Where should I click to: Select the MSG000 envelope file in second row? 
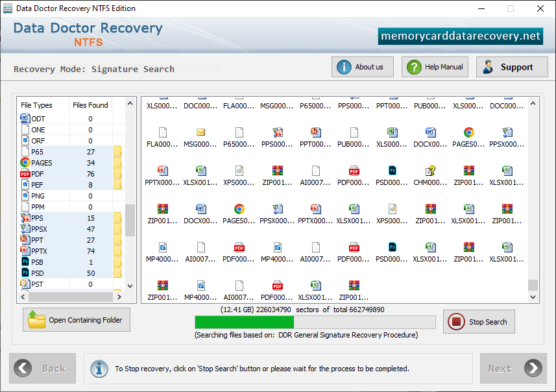200,132
